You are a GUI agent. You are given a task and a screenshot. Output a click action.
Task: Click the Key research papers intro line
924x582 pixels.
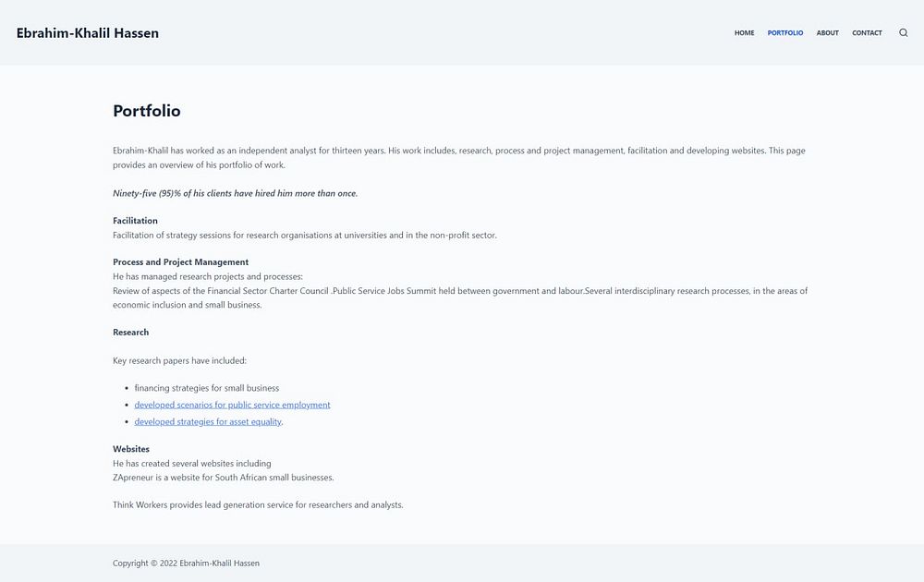point(179,360)
